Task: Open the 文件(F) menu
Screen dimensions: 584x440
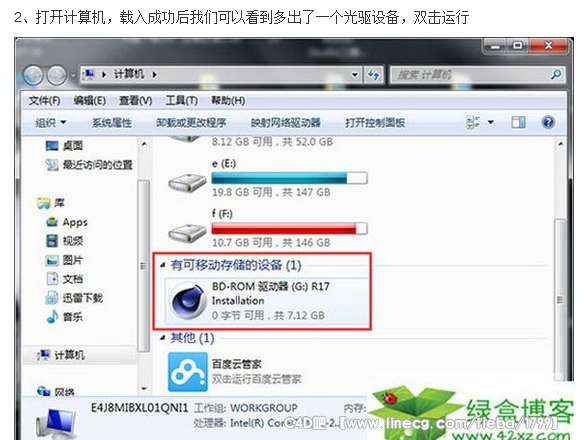Action: click(x=44, y=101)
